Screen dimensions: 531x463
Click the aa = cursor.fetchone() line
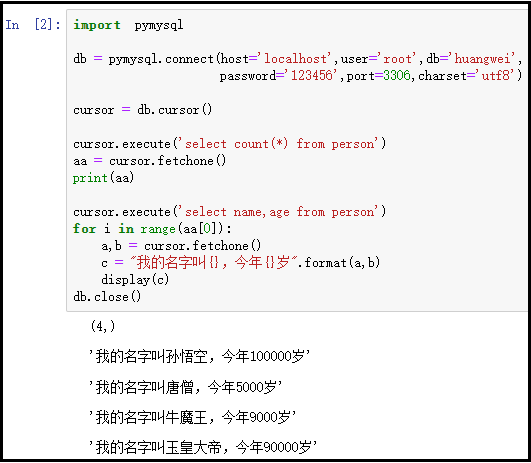pos(150,161)
